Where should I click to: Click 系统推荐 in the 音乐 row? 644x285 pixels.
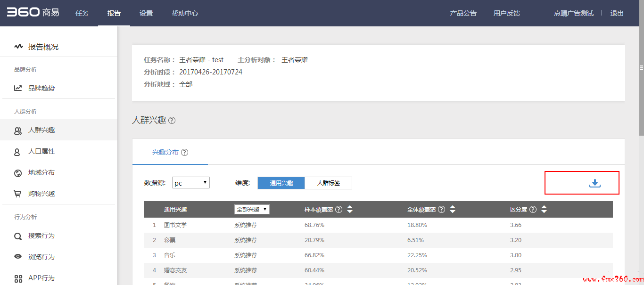click(246, 255)
